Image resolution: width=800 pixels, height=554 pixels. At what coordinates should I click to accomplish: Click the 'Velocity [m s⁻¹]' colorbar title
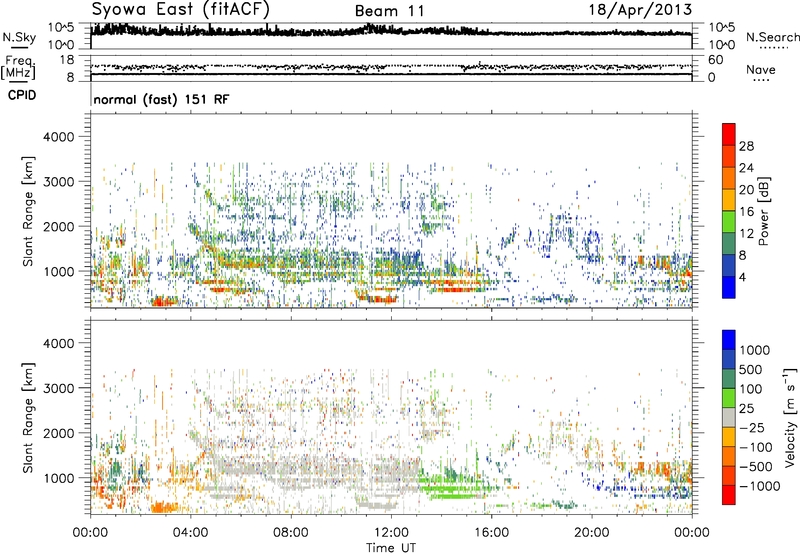(x=790, y=417)
